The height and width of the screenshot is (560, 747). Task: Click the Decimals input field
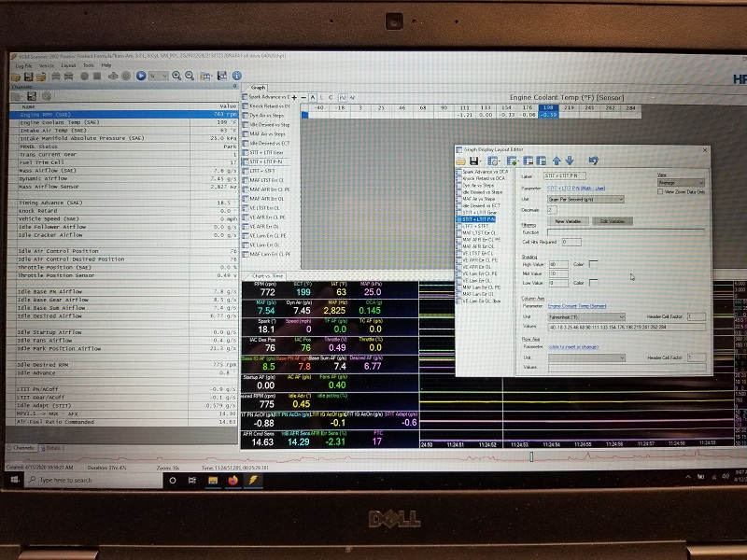[x=552, y=209]
